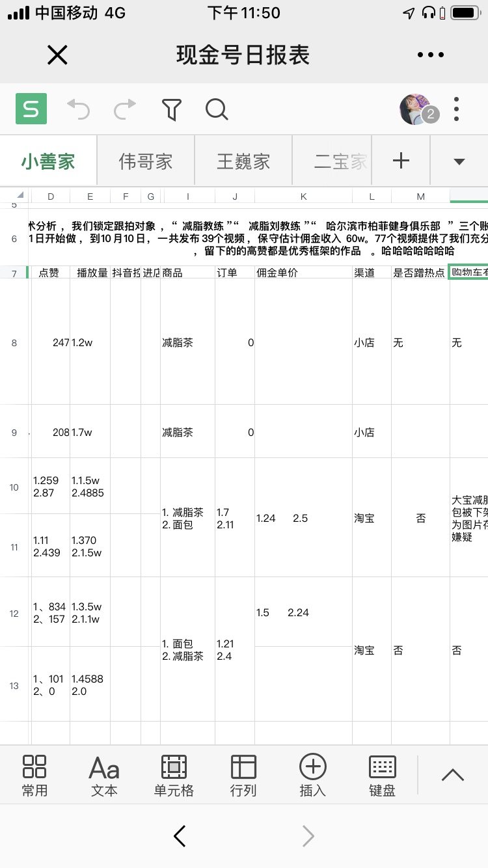Select the 点赞 header cell
Image resolution: width=488 pixels, height=868 pixels.
tap(51, 273)
